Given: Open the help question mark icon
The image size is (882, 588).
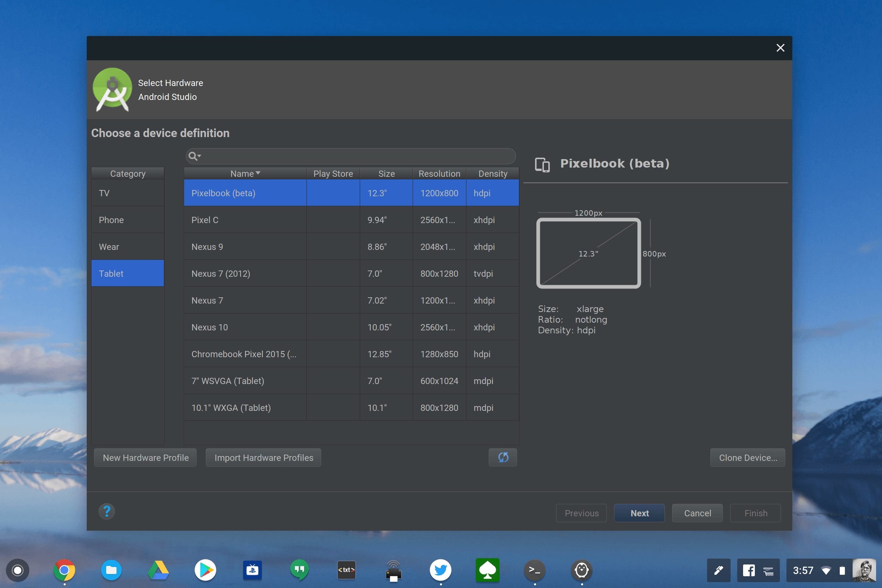Looking at the screenshot, I should tap(107, 511).
